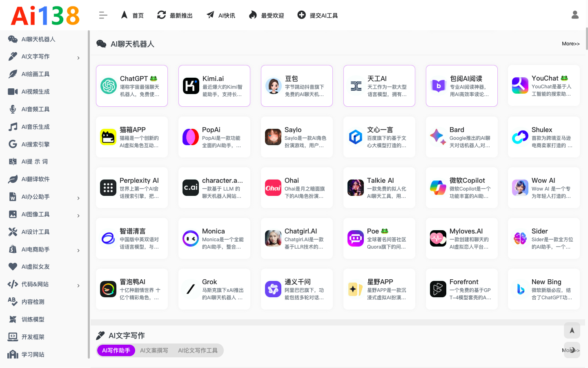Viewport: 588px width, 368px height.
Task: Click the 微软Copilot icon
Action: (x=438, y=188)
